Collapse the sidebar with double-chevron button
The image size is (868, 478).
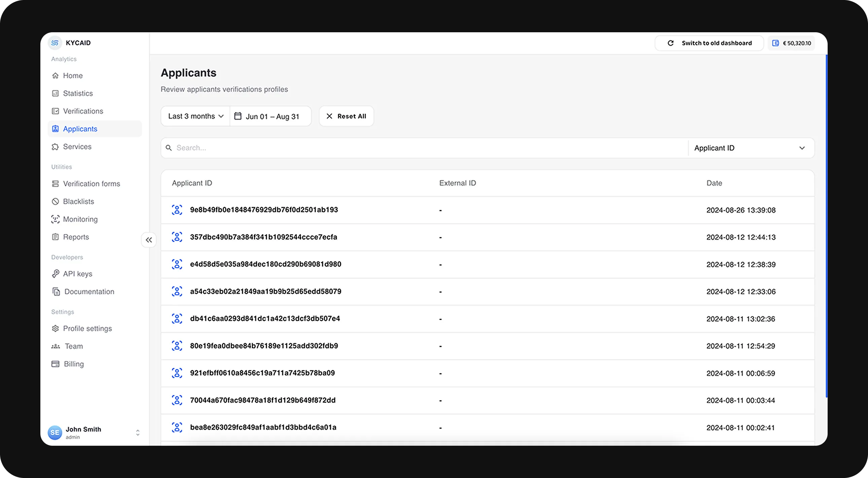[149, 240]
